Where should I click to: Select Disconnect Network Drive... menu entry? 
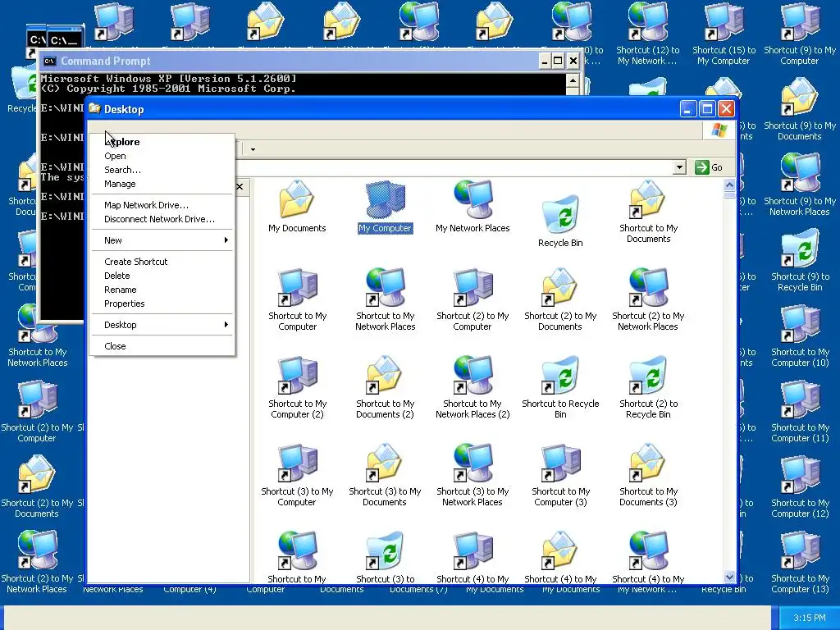pos(162,219)
